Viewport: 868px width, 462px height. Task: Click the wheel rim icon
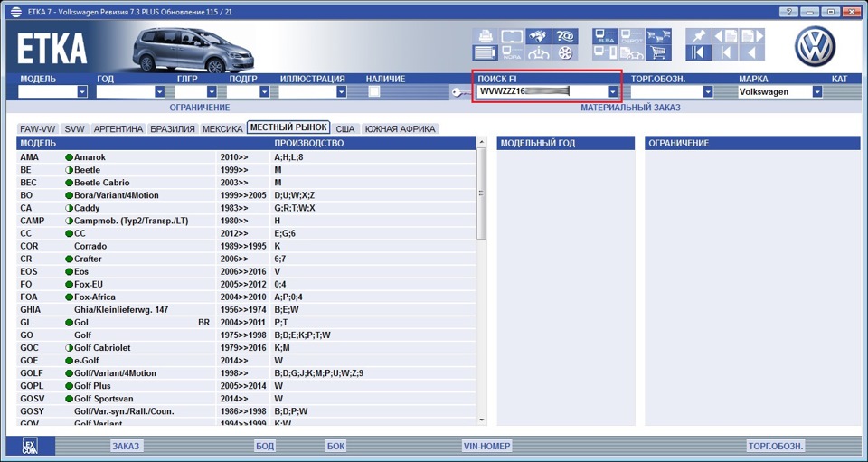point(564,53)
